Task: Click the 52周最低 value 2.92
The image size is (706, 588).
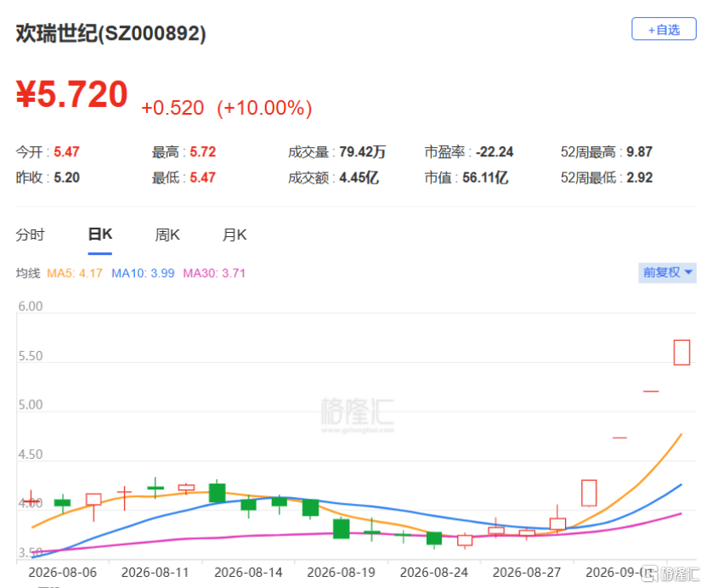Action: tap(640, 178)
